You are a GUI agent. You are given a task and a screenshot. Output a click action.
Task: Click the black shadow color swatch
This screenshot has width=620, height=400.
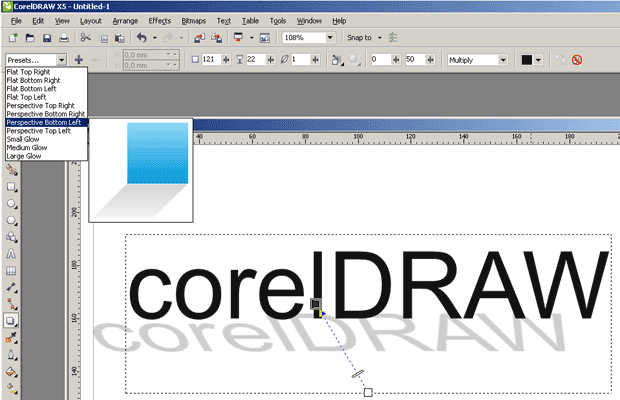[x=527, y=60]
